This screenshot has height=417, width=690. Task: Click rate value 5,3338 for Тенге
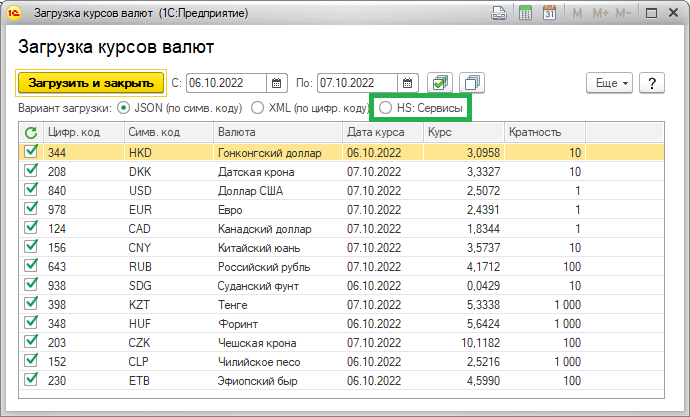point(464,304)
